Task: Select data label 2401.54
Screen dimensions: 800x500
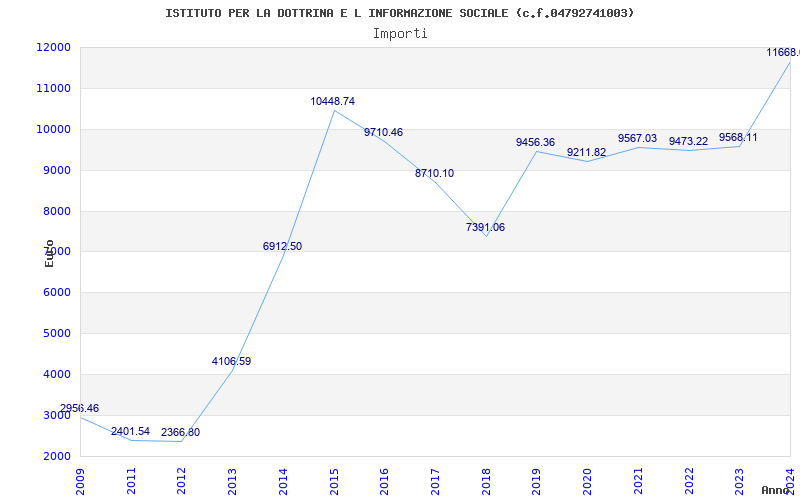Action: (130, 432)
